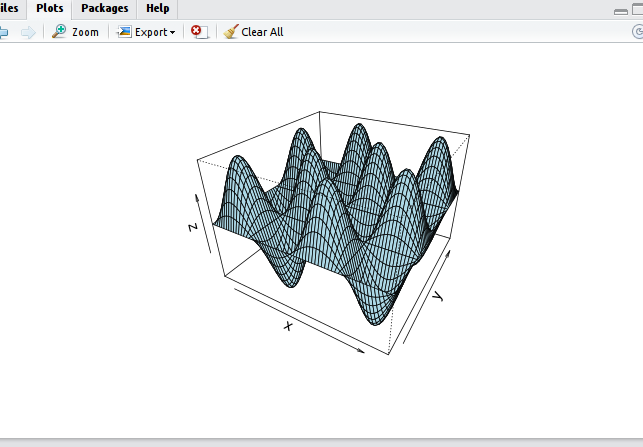The height and width of the screenshot is (447, 643).
Task: Switch to the Files tab
Action: (x=8, y=8)
